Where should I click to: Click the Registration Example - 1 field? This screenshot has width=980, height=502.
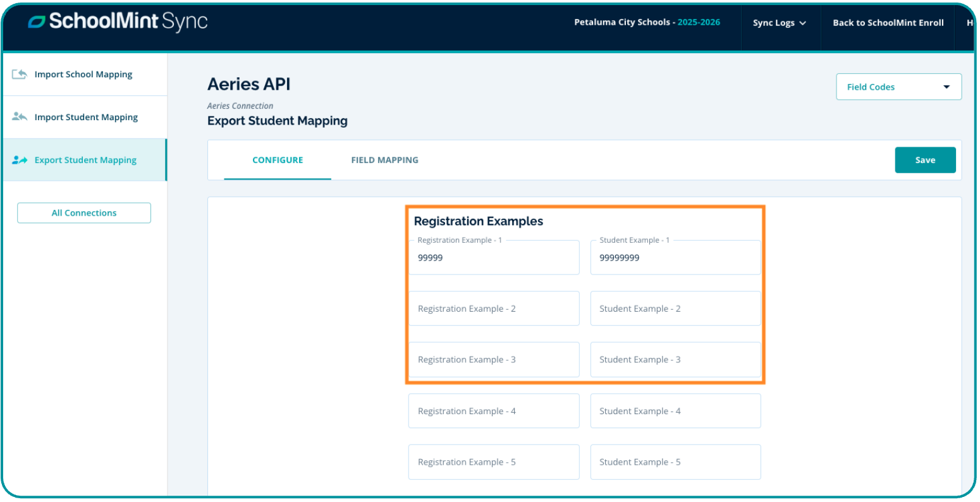(x=493, y=258)
